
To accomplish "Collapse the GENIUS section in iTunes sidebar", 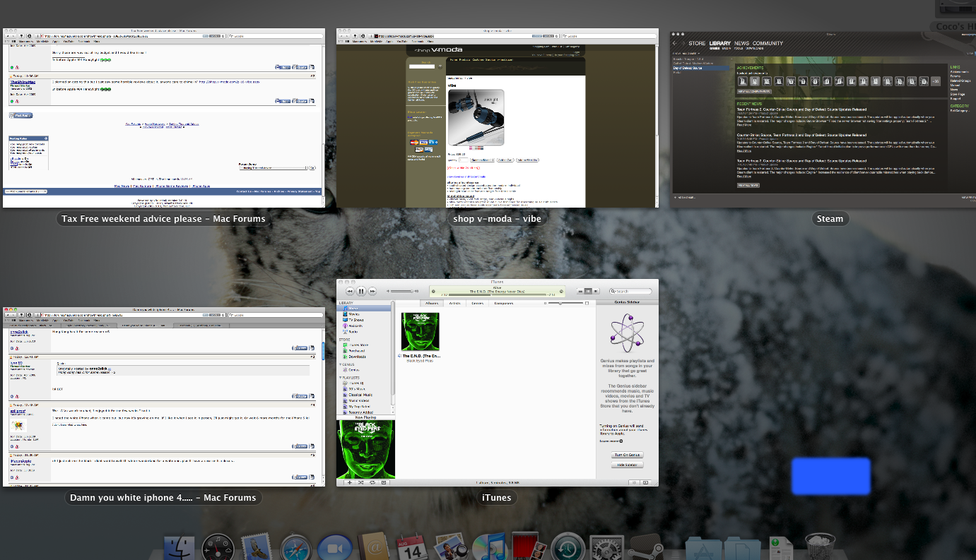I will click(x=340, y=364).
